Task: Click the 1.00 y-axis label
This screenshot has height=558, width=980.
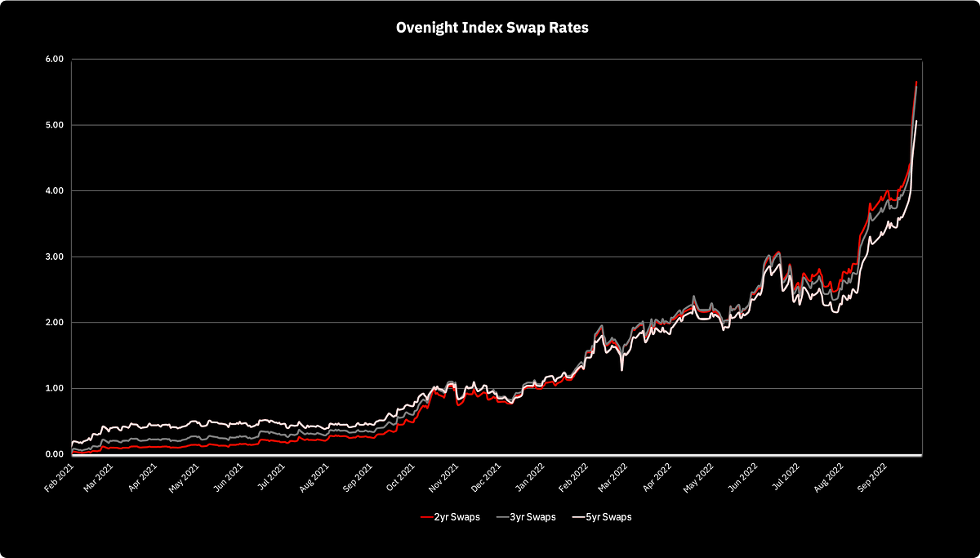Action: click(x=54, y=388)
